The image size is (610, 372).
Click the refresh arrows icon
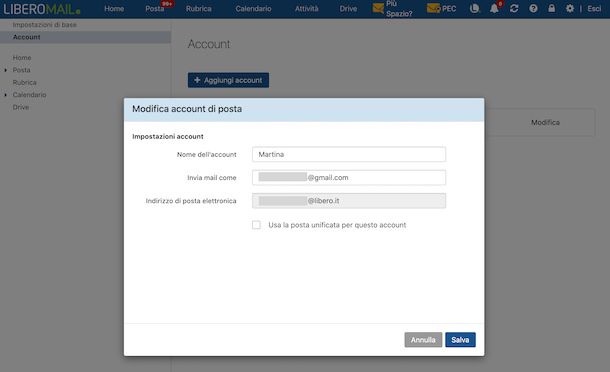[x=514, y=8]
